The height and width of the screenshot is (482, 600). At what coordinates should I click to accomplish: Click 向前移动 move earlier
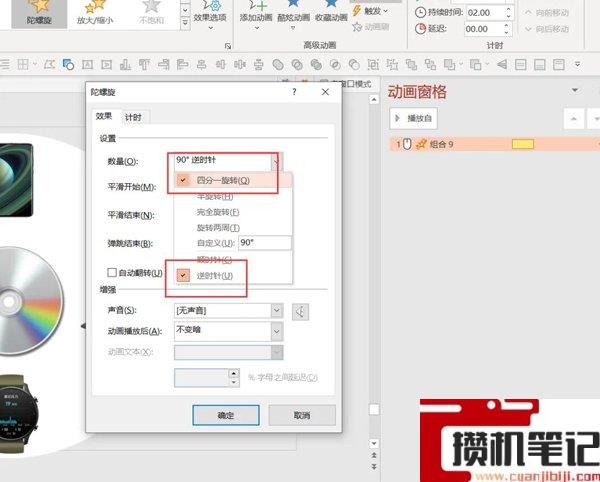[x=547, y=13]
